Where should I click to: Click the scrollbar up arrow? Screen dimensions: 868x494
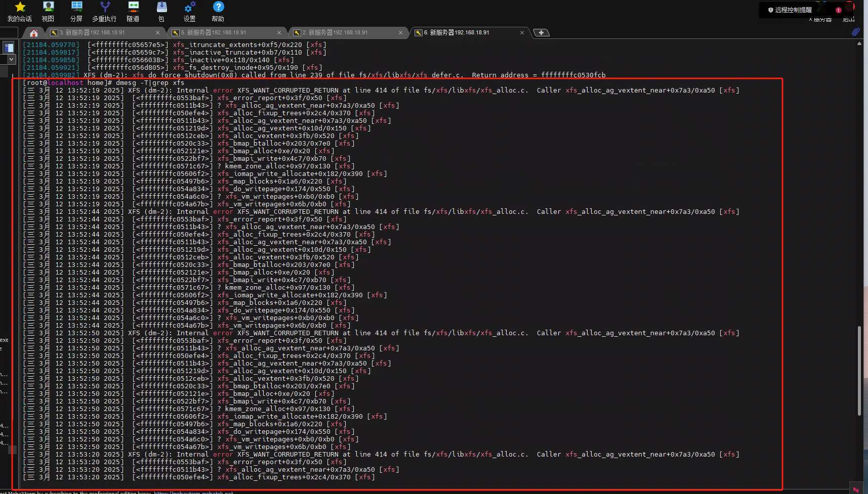859,44
